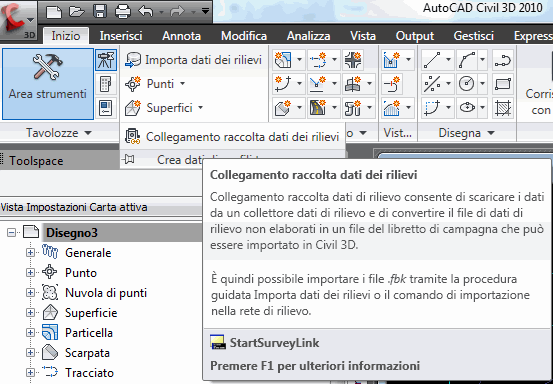
Task: Switch to the Annota ribbon tab
Action: (x=181, y=36)
